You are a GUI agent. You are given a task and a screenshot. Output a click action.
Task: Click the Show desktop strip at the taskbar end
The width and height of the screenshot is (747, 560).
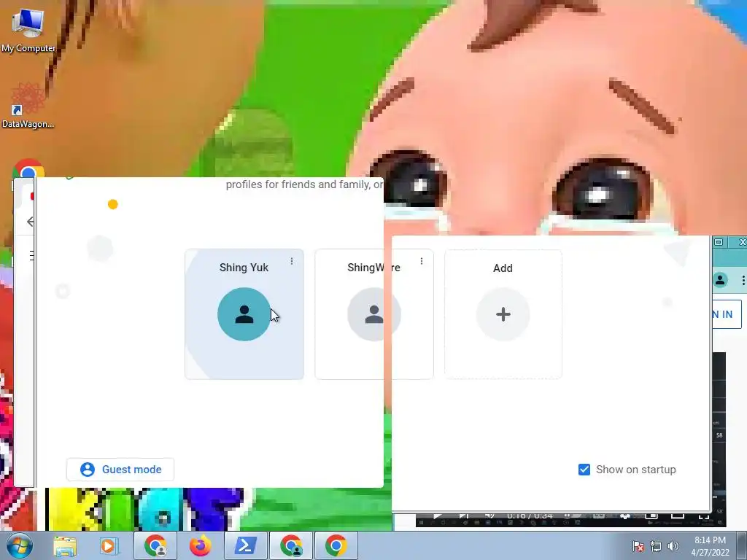pyautogui.click(x=742, y=545)
